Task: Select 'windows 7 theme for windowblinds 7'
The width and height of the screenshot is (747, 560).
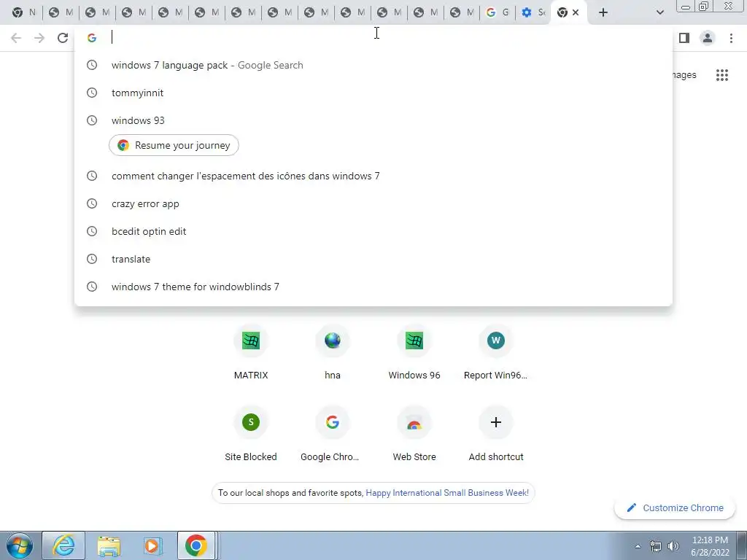Action: pyautogui.click(x=373, y=287)
